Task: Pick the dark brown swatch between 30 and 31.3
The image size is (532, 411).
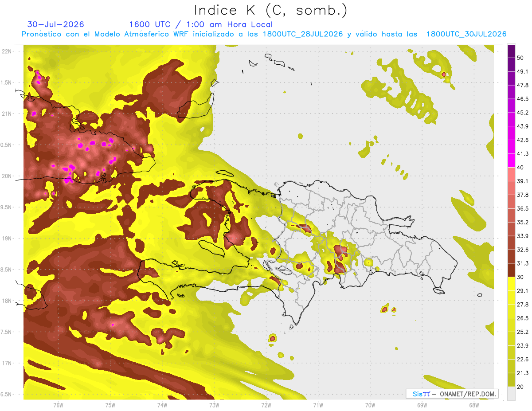Action: [x=511, y=270]
